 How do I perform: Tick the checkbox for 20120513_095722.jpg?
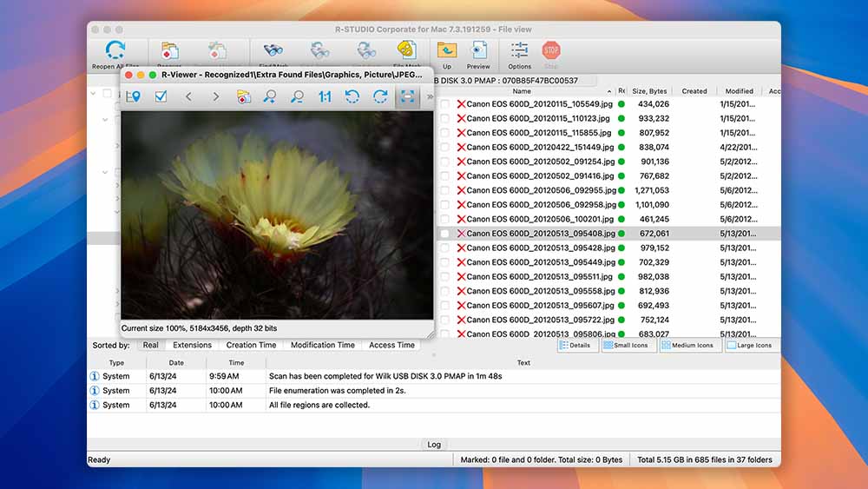[444, 320]
